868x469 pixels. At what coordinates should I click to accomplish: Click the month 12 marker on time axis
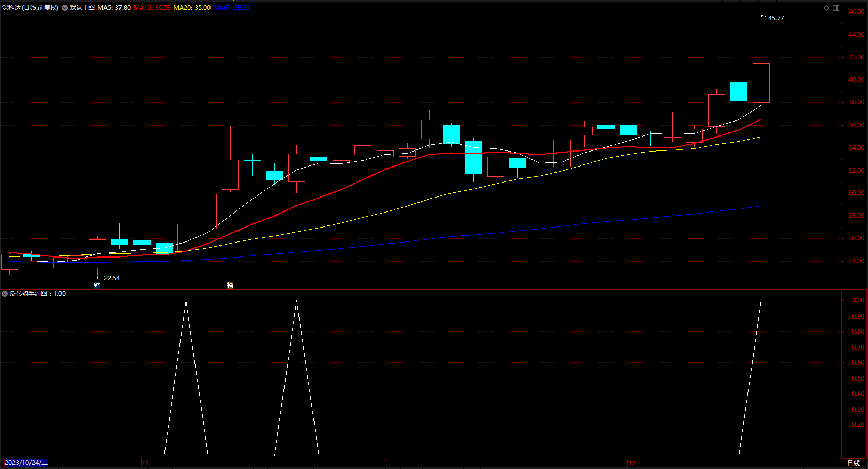click(632, 463)
